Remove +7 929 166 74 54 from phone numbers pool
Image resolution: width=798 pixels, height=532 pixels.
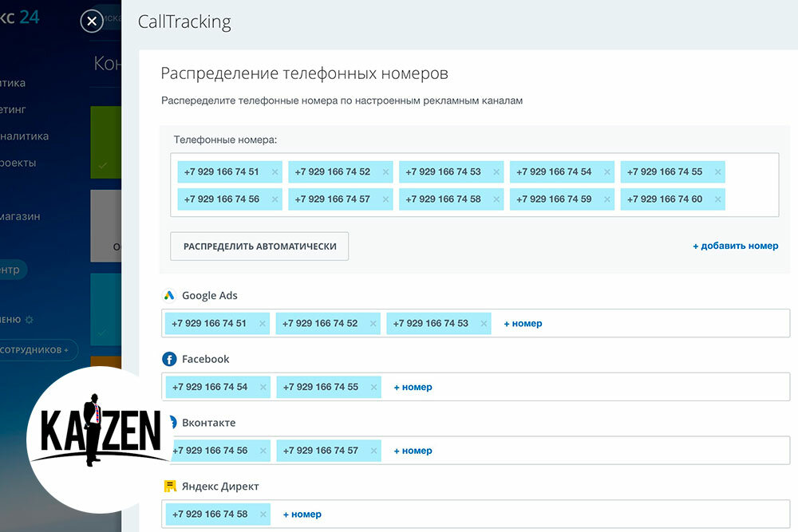coord(607,172)
